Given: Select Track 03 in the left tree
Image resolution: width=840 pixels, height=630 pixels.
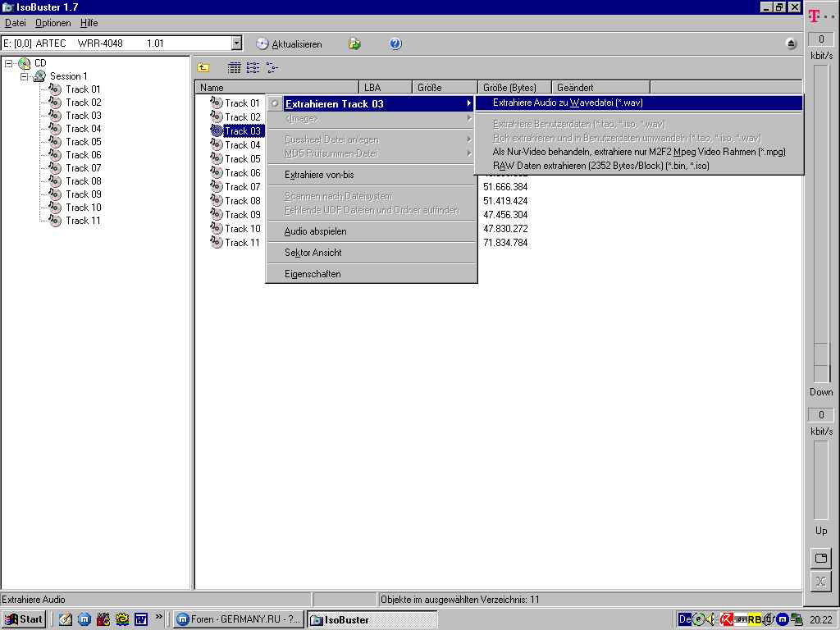Looking at the screenshot, I should (x=84, y=116).
